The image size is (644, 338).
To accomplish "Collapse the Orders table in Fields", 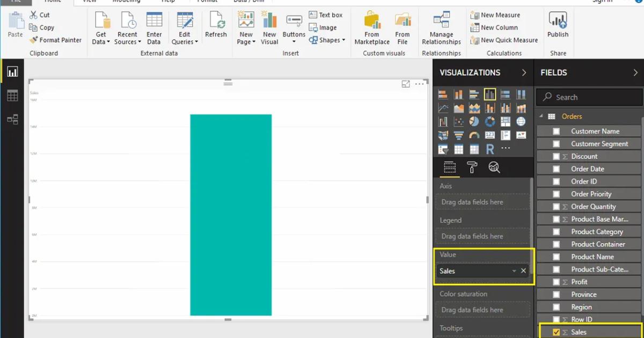I will click(540, 116).
